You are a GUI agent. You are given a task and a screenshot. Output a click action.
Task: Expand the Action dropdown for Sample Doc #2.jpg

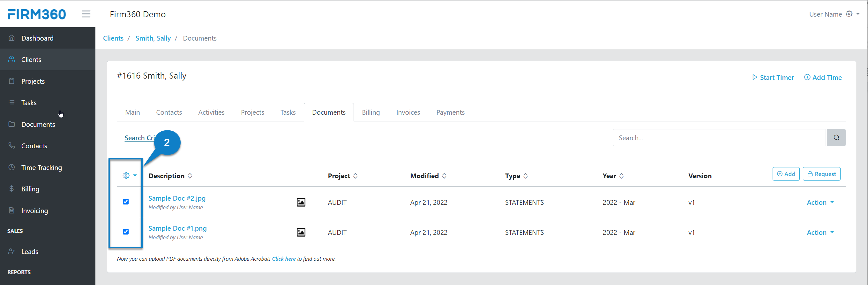click(820, 202)
